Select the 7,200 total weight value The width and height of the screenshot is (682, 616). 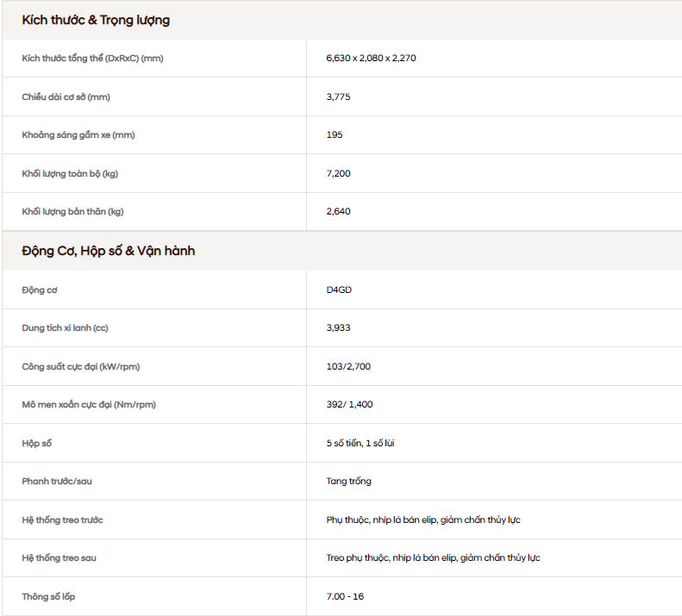(x=338, y=173)
